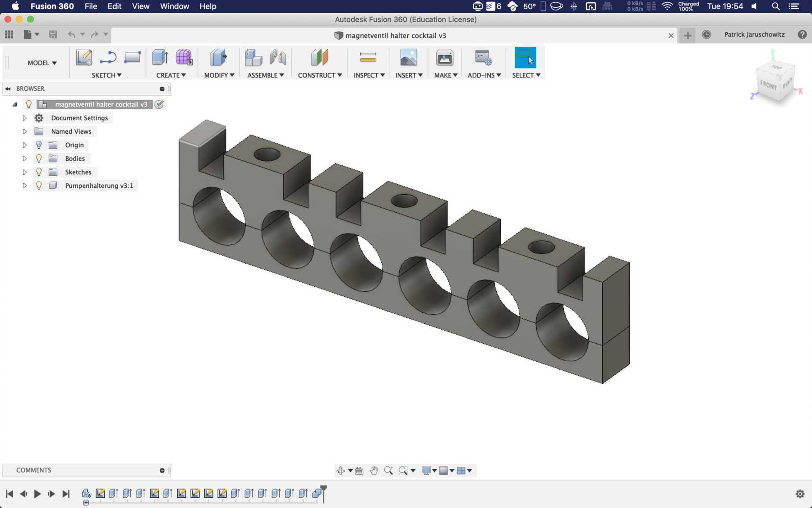Click the purple Create Form icon

click(x=184, y=58)
